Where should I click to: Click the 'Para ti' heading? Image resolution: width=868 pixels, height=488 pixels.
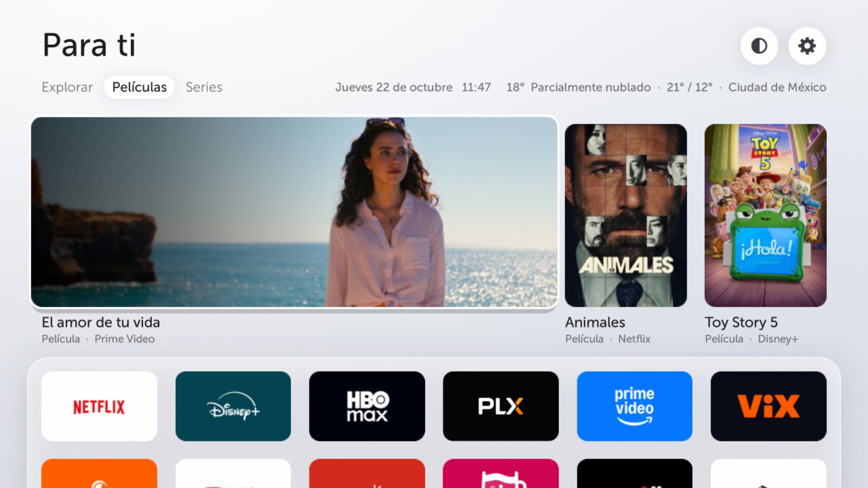click(89, 45)
